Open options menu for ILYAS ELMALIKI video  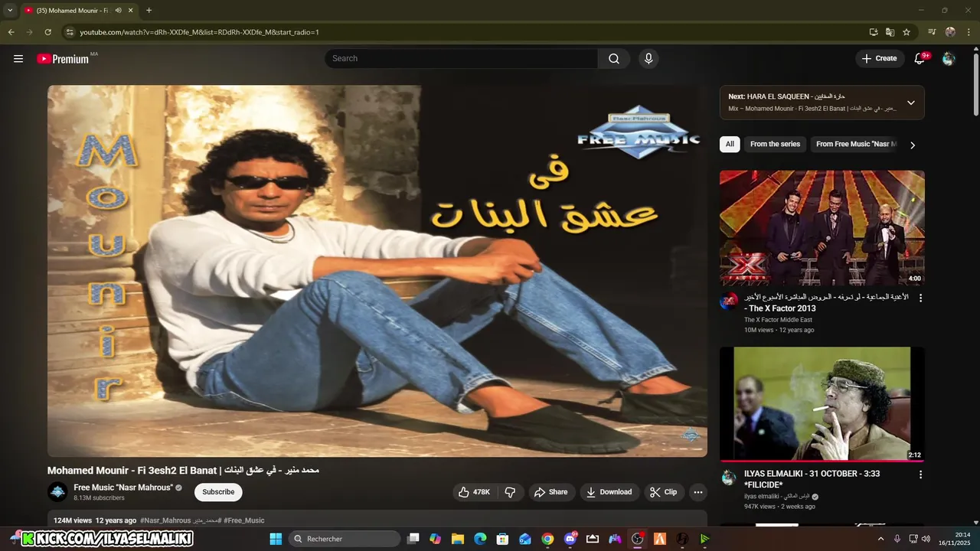[x=920, y=474]
